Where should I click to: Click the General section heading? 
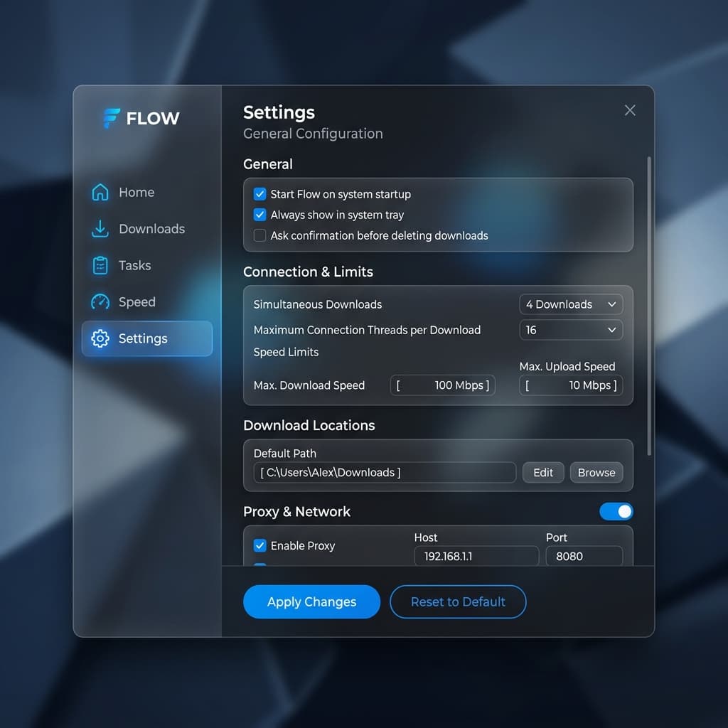pos(268,164)
